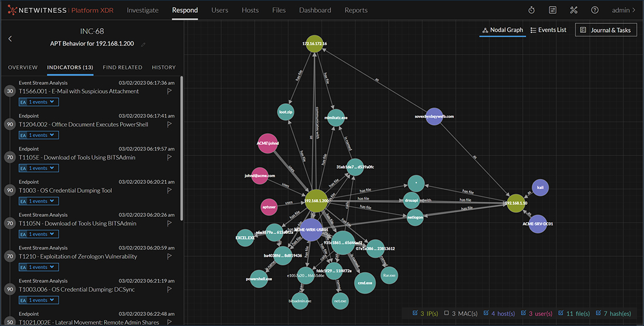Toggle the MAC(s) filter checkbox
The height and width of the screenshot is (326, 644).
coord(447,313)
